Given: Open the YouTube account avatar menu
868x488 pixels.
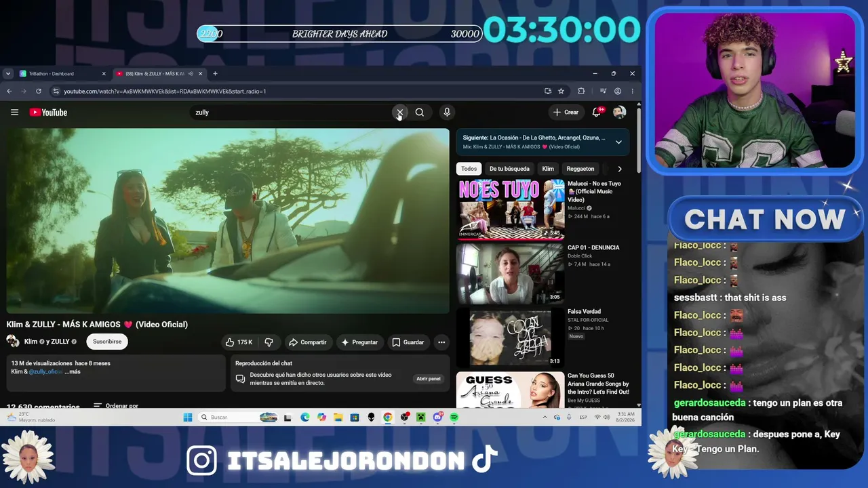Looking at the screenshot, I should 619,113.
